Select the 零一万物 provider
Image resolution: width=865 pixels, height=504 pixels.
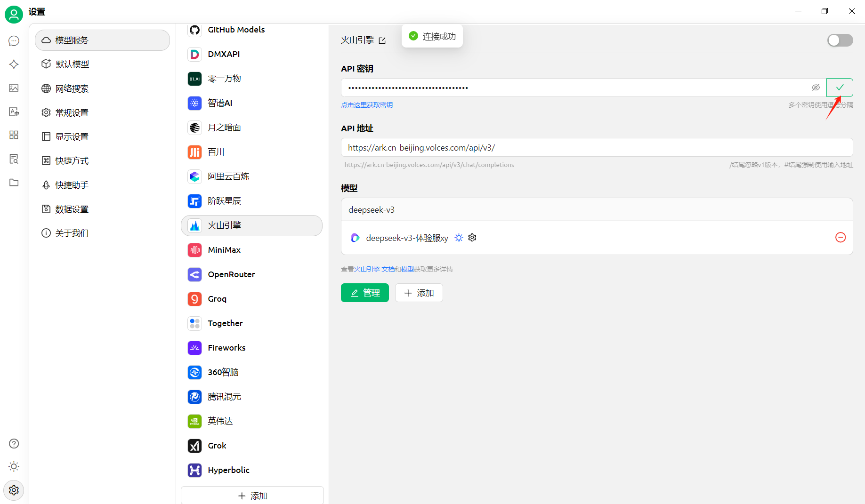point(252,79)
